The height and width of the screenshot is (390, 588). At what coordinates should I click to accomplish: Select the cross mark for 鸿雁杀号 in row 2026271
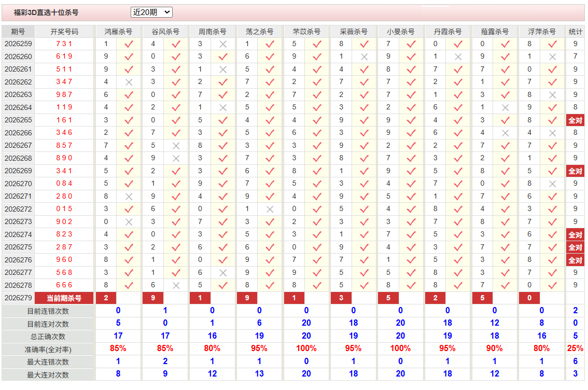tap(129, 197)
